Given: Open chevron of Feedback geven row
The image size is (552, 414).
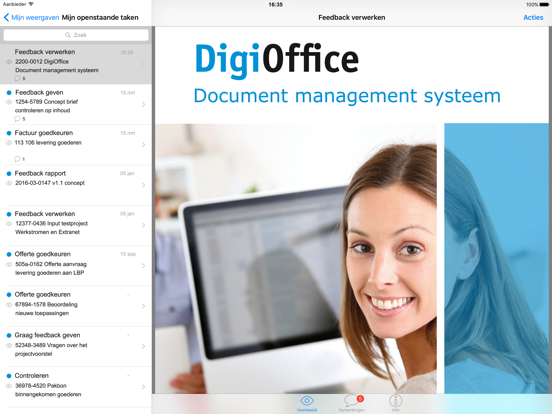Looking at the screenshot, I should pyautogui.click(x=143, y=104).
